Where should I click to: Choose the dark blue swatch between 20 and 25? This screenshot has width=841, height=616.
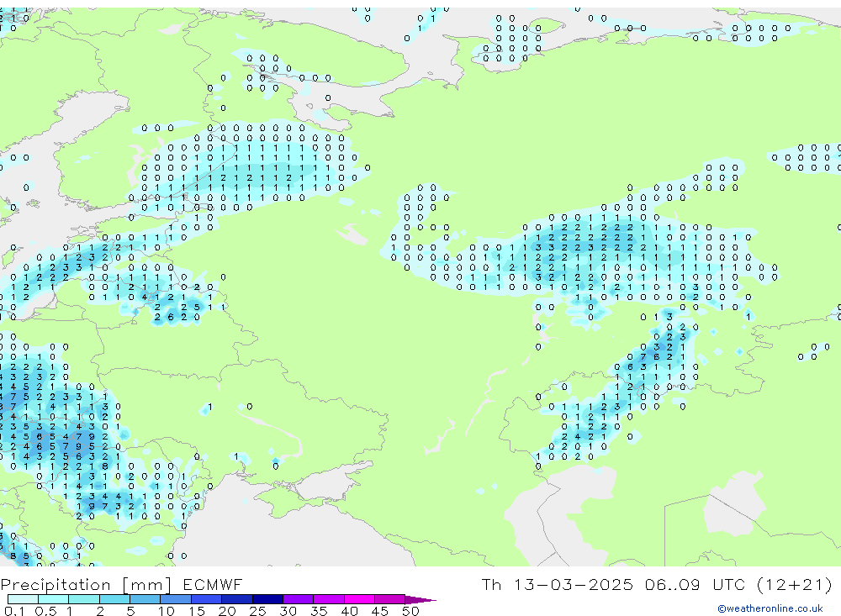[237, 599]
